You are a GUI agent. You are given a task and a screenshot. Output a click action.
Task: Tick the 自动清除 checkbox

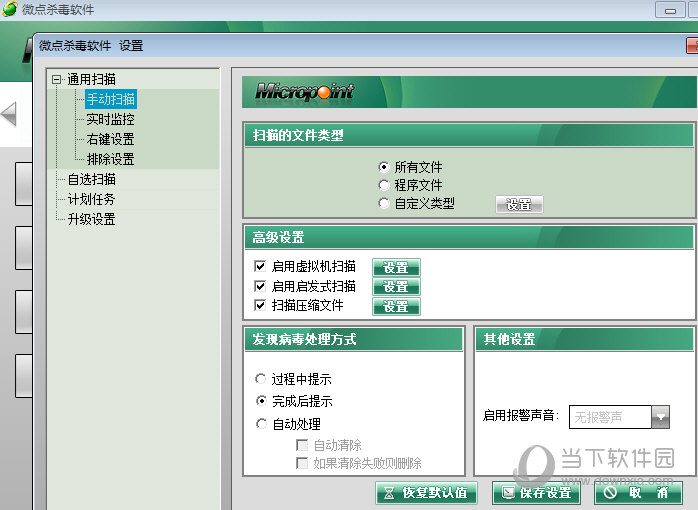point(302,445)
